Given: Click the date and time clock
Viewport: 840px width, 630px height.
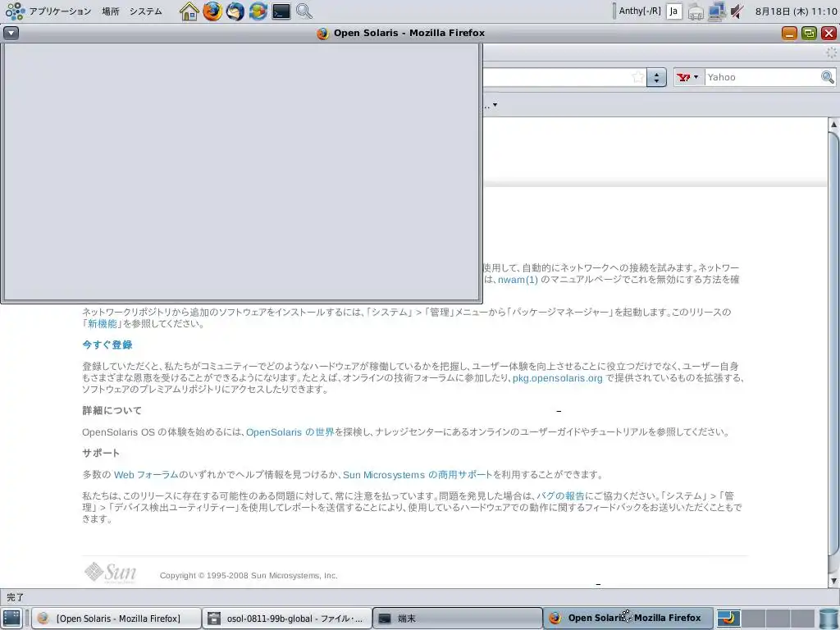Looking at the screenshot, I should pos(796,11).
